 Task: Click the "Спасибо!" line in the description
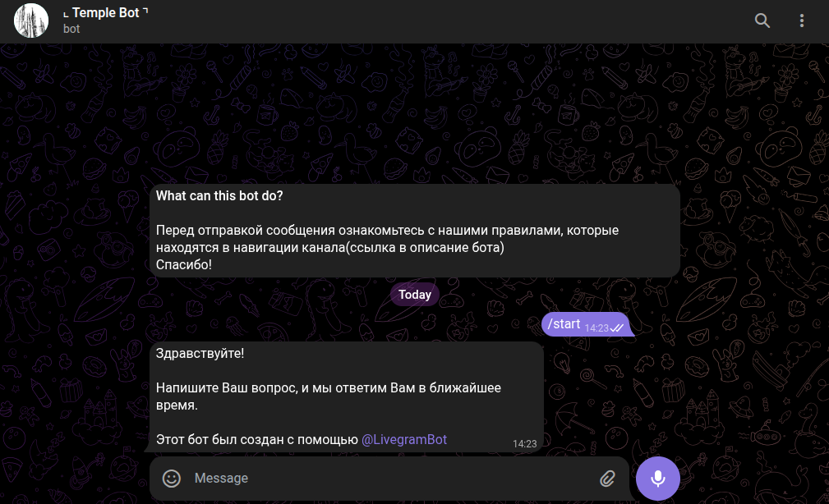[x=184, y=264]
